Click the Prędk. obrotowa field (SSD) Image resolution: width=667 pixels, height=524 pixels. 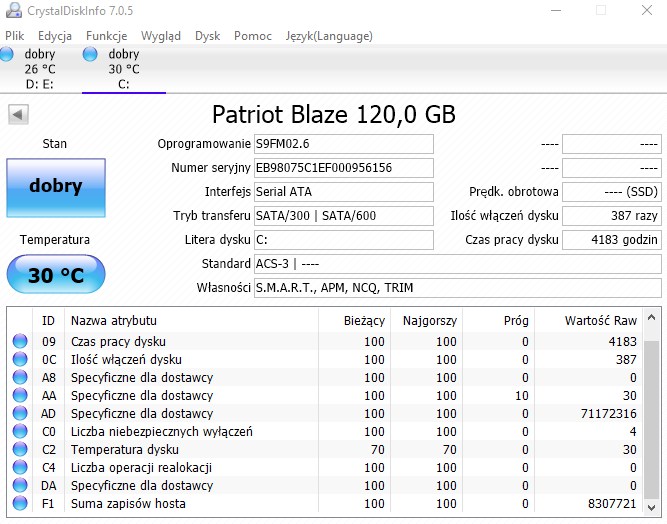612,192
